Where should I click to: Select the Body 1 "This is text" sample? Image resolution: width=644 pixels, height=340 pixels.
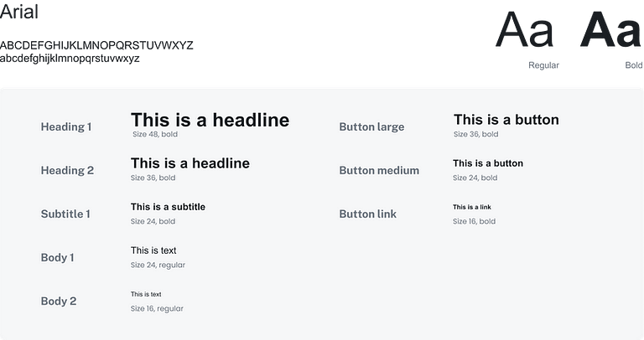[x=153, y=250]
